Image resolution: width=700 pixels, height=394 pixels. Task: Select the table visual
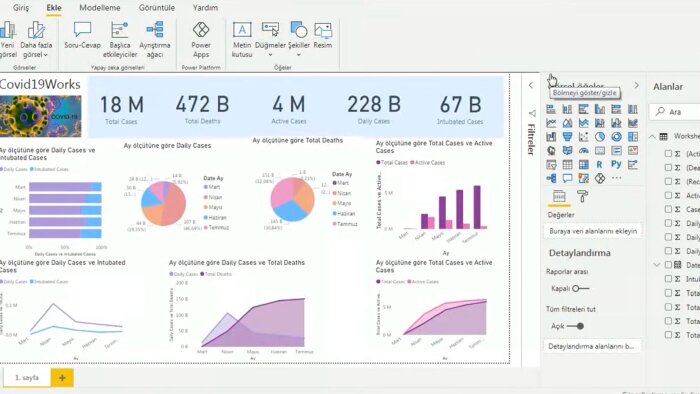567,165
